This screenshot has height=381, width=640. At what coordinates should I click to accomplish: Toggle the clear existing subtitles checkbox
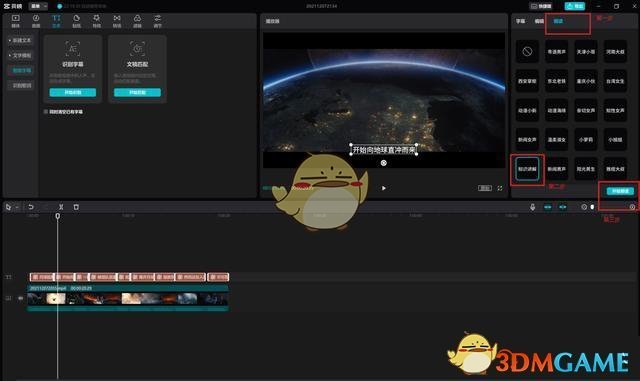46,111
